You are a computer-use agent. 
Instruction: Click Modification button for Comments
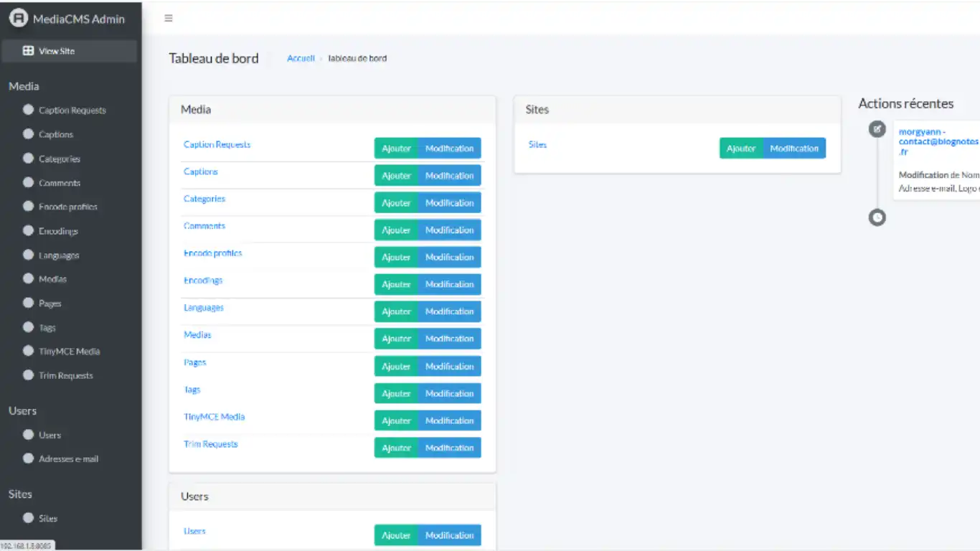click(x=449, y=230)
